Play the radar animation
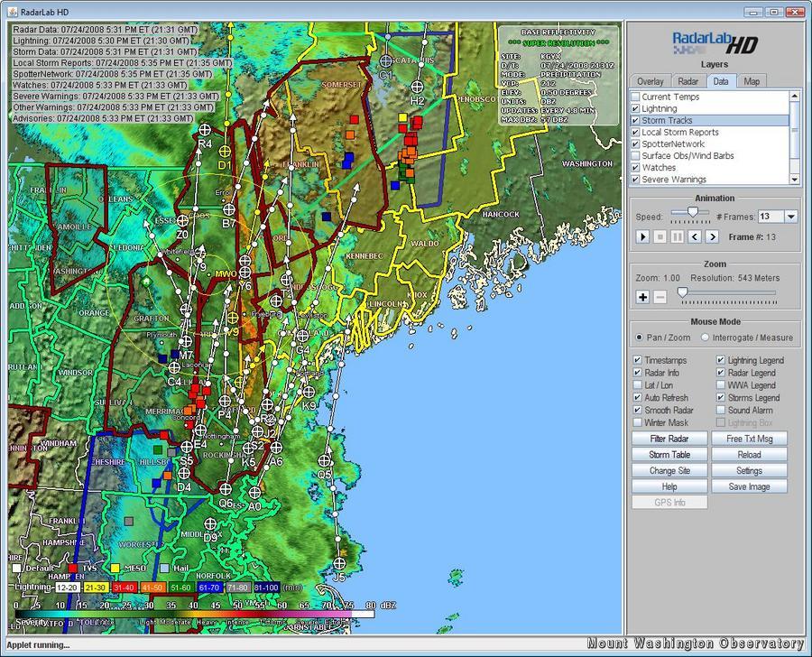Screen dimensions: 812x657 tap(643, 236)
